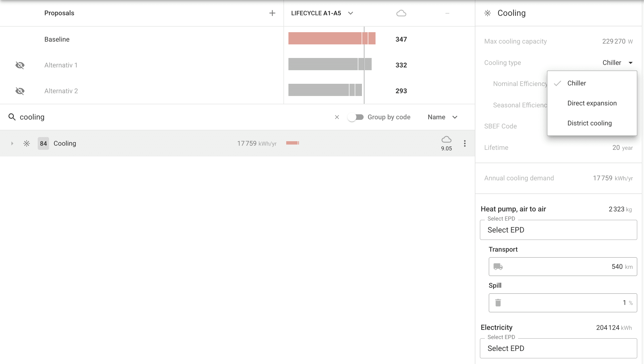Click the cloud icon above 9.05 value

tap(446, 139)
